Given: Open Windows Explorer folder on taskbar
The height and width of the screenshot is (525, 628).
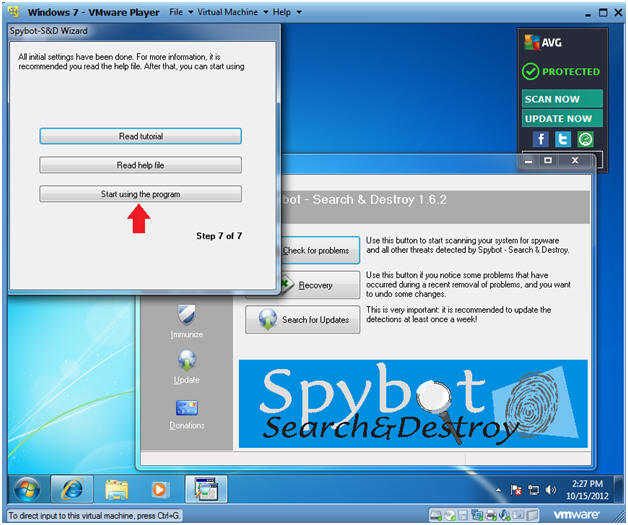Looking at the screenshot, I should tap(116, 489).
